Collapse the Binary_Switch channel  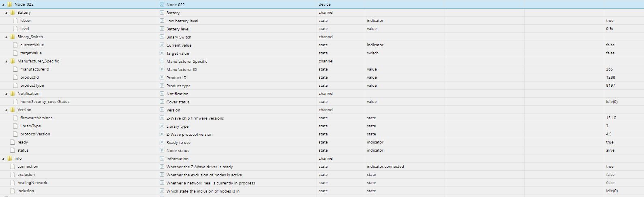point(6,37)
